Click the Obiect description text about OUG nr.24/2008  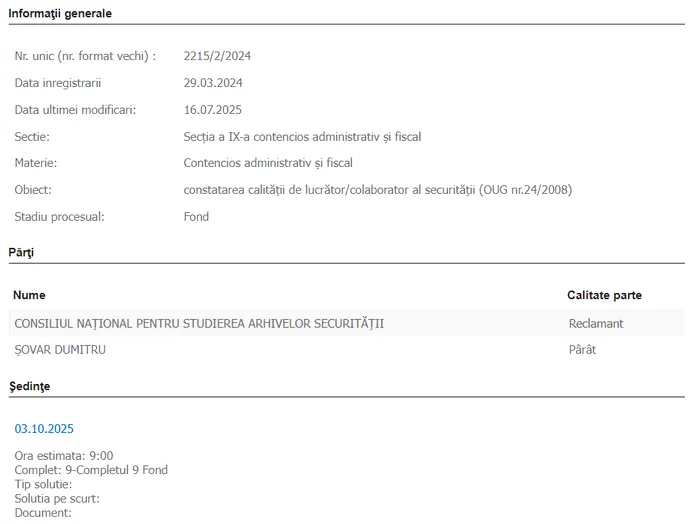(x=377, y=190)
